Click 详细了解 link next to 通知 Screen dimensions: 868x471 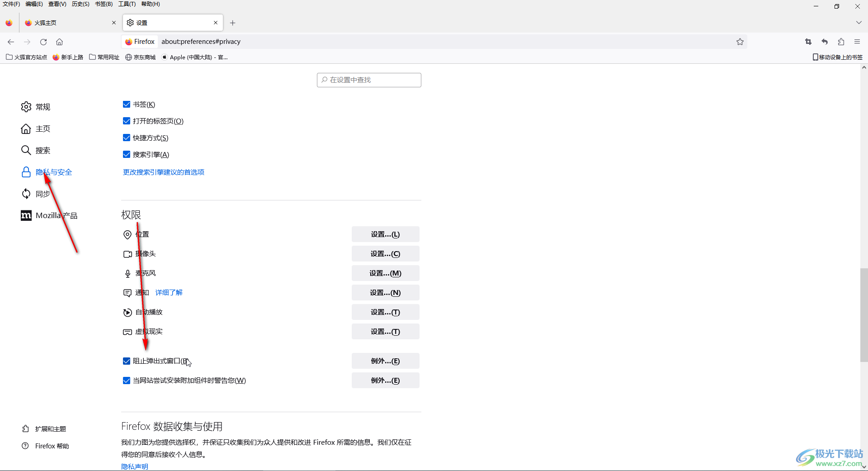pos(169,292)
